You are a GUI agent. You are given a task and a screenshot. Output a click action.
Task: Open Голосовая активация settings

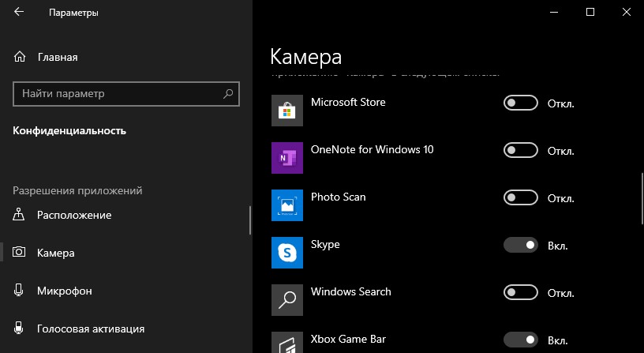90,329
